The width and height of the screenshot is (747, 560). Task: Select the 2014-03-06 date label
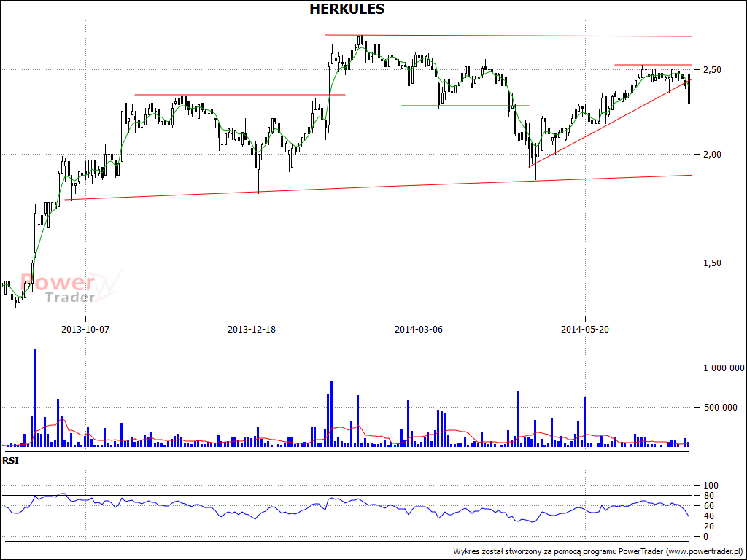pos(418,329)
